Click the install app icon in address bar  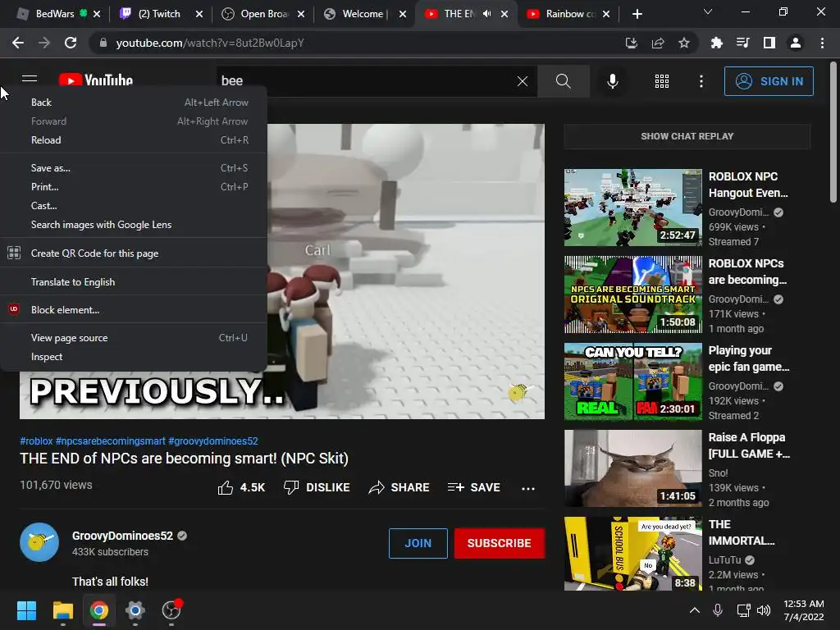(x=632, y=43)
